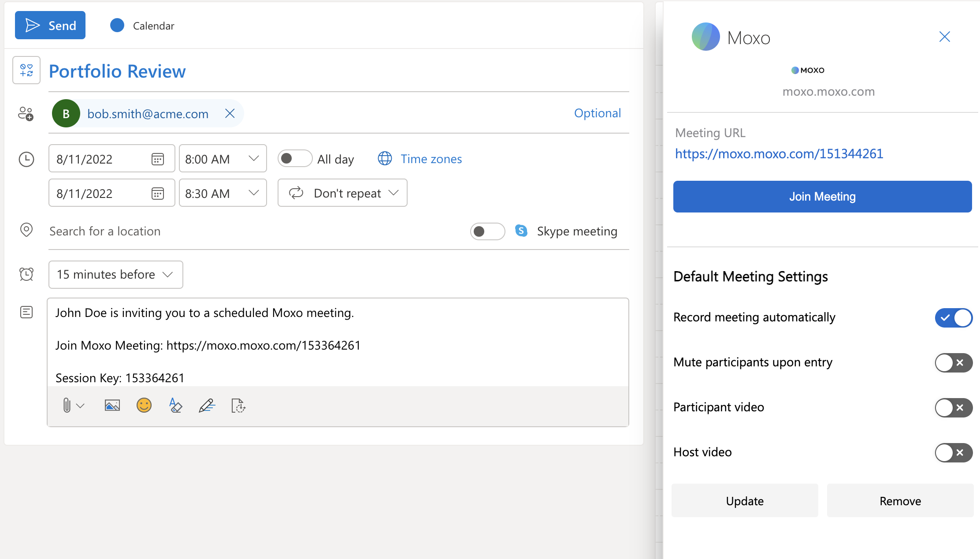Expand the 8:00 AM start time dropdown

click(x=253, y=158)
